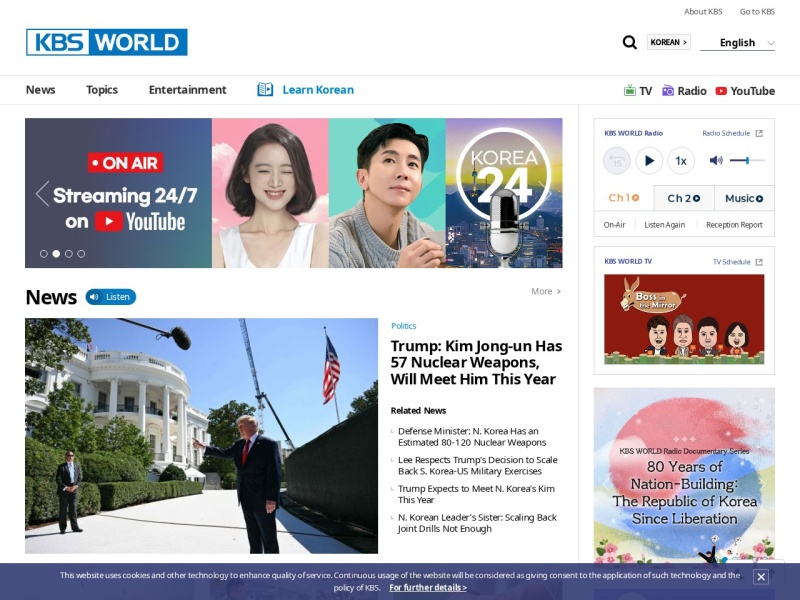The width and height of the screenshot is (800, 600).
Task: Click For further details cookie link
Action: pos(428,588)
